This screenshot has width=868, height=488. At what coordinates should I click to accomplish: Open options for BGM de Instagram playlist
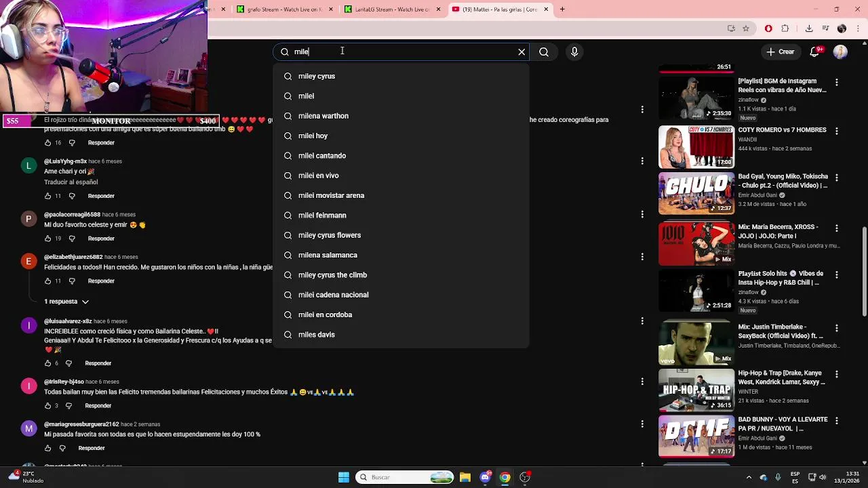point(836,82)
